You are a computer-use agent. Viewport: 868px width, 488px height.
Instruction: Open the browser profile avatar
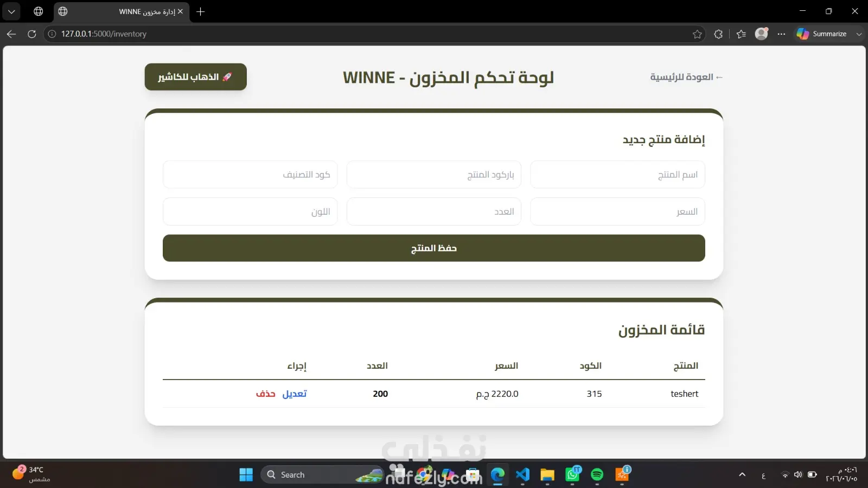point(762,34)
